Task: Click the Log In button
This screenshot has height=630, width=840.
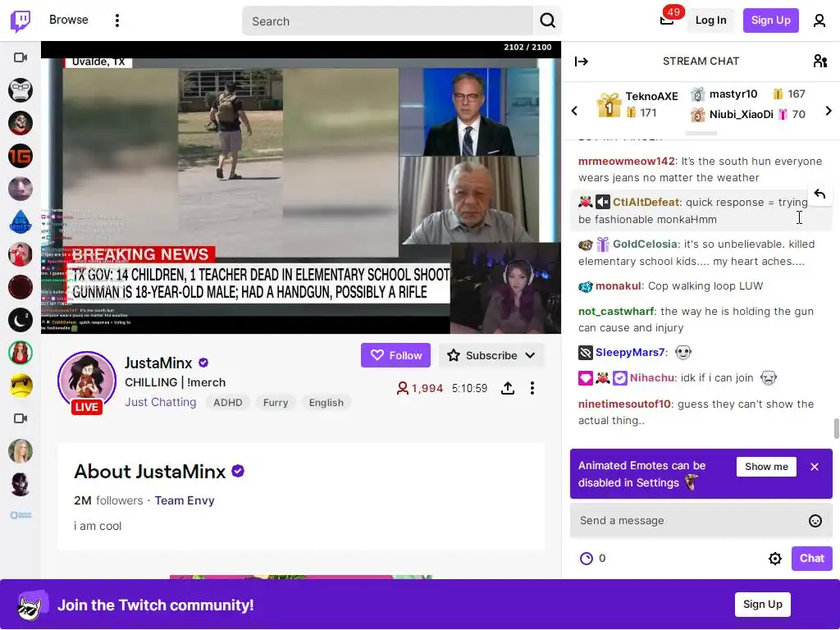Action: pyautogui.click(x=710, y=21)
